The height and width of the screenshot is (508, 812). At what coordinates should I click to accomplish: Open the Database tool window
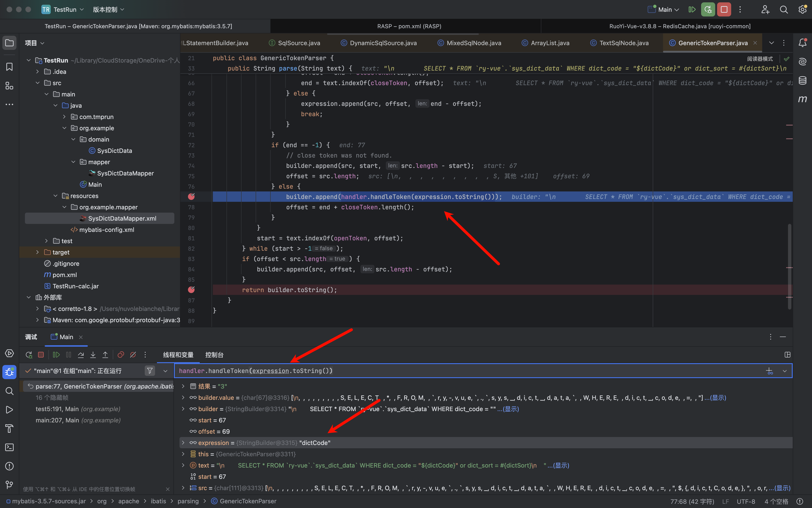click(x=802, y=80)
